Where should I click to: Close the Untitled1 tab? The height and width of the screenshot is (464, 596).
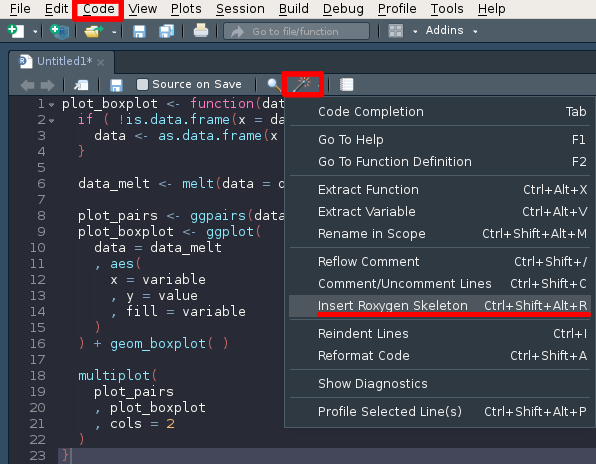[x=100, y=62]
